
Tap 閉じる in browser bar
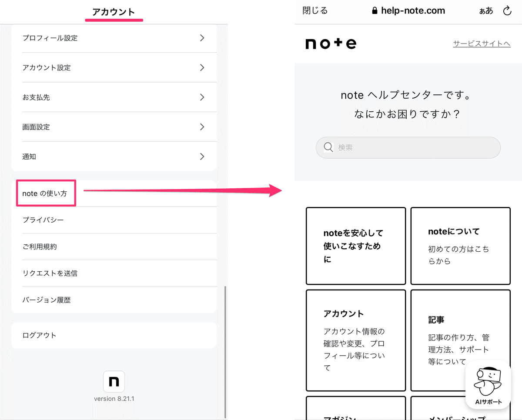click(x=315, y=11)
